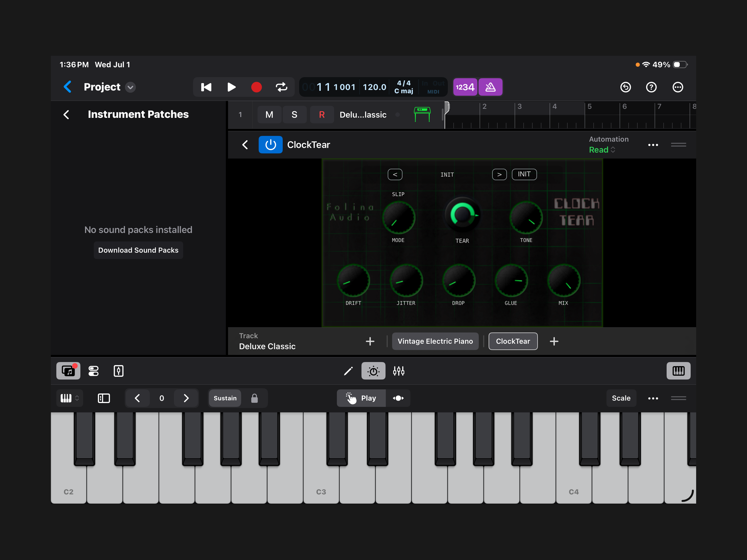Select next preset with > button
The height and width of the screenshot is (560, 747).
point(500,174)
